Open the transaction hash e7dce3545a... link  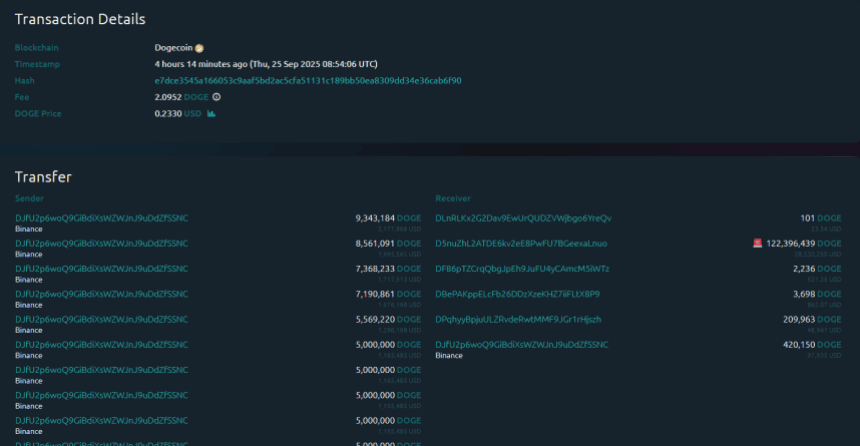308,80
